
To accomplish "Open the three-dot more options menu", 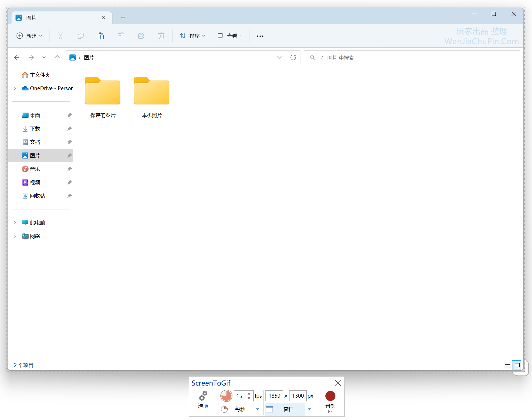I will (x=260, y=36).
